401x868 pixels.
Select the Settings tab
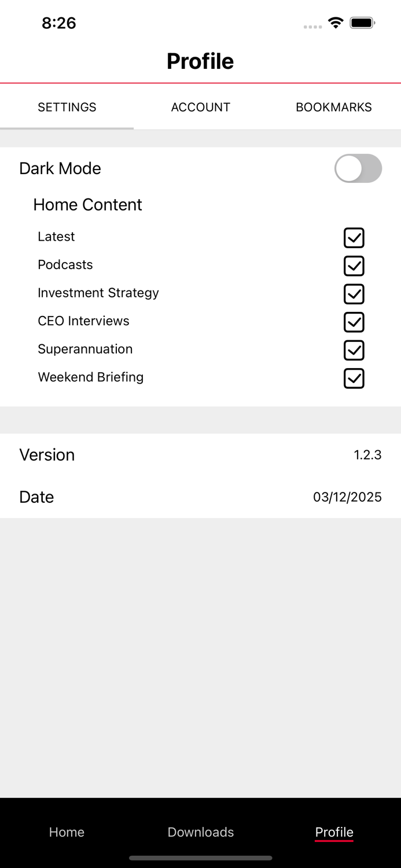[67, 107]
